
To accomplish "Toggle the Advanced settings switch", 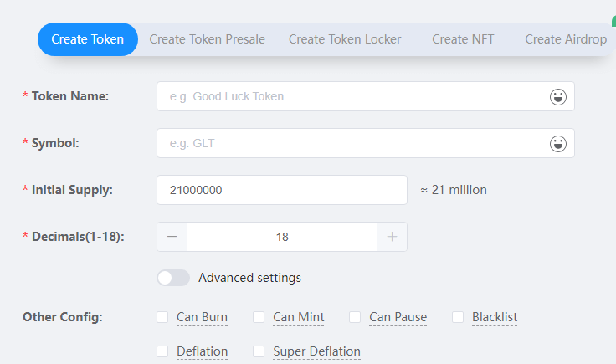I will (173, 278).
